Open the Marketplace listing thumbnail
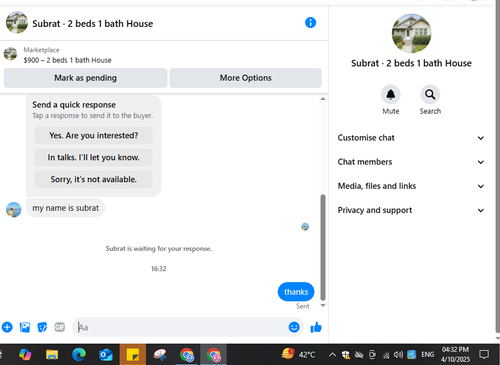 pyautogui.click(x=10, y=54)
